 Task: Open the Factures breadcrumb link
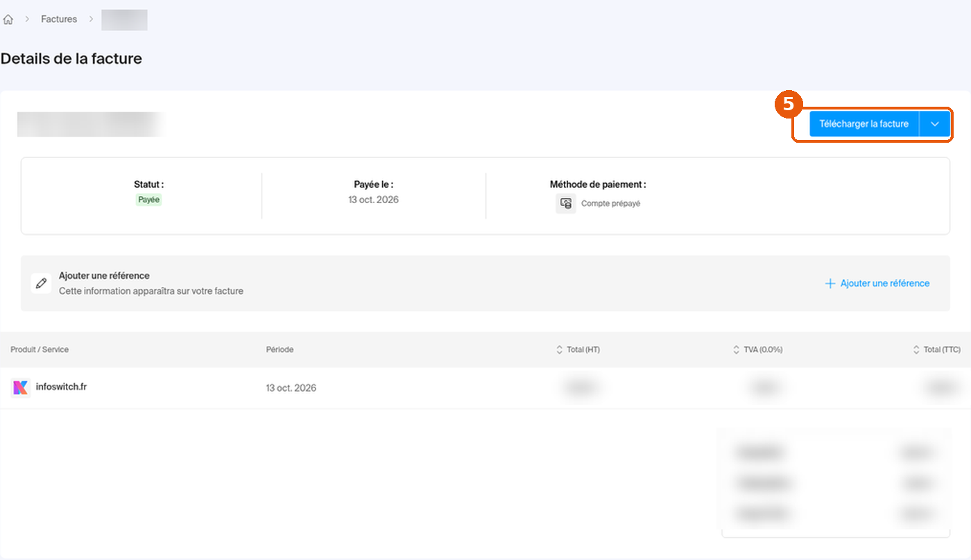pyautogui.click(x=59, y=19)
